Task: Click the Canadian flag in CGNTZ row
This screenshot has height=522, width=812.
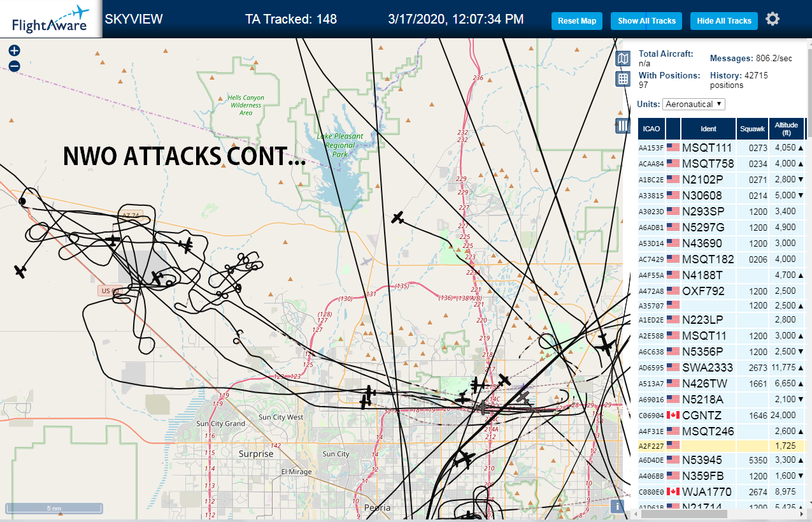Action: [673, 416]
